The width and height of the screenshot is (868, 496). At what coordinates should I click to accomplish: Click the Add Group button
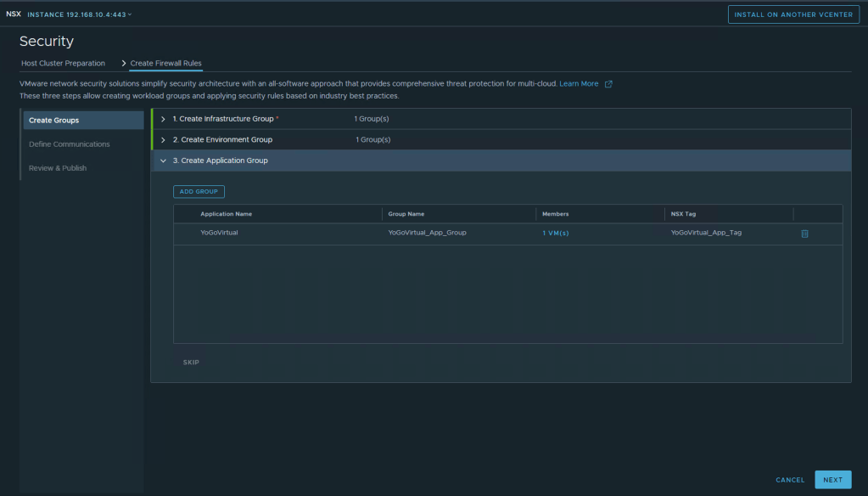[x=199, y=192]
